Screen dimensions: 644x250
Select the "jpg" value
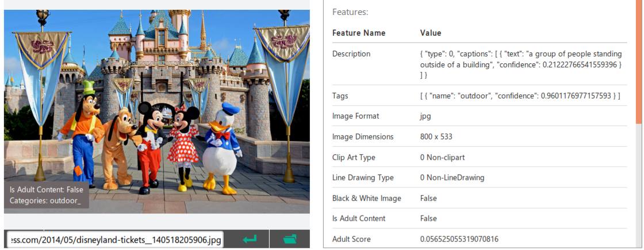(425, 116)
